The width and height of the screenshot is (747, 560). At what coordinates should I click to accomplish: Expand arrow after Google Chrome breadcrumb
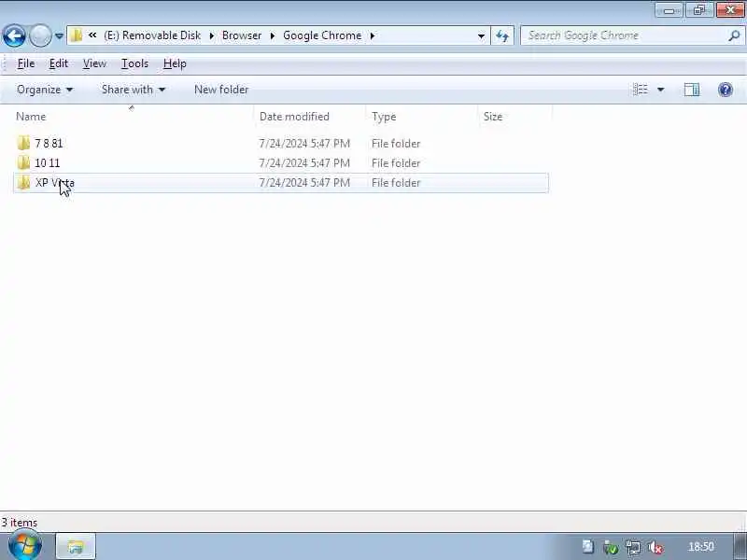(373, 35)
